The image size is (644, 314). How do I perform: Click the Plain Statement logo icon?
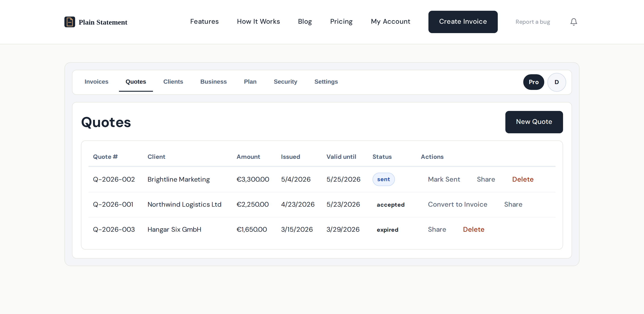pyautogui.click(x=70, y=22)
